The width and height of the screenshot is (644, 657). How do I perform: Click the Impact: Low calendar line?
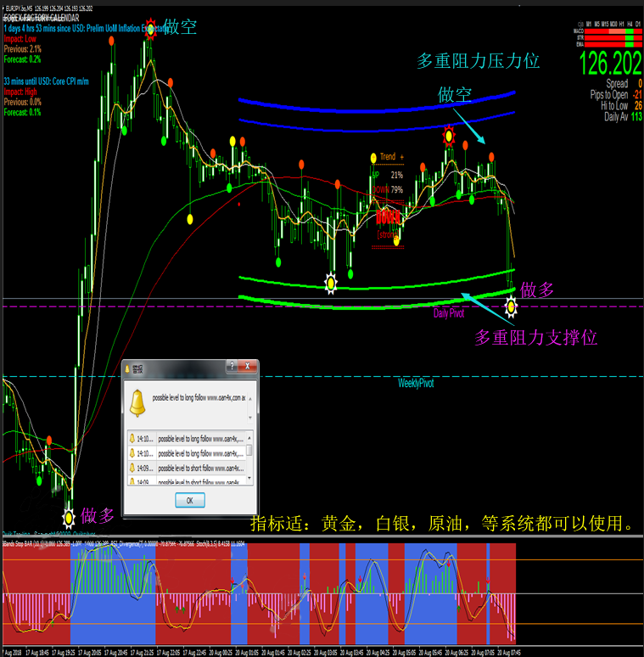tap(20, 39)
